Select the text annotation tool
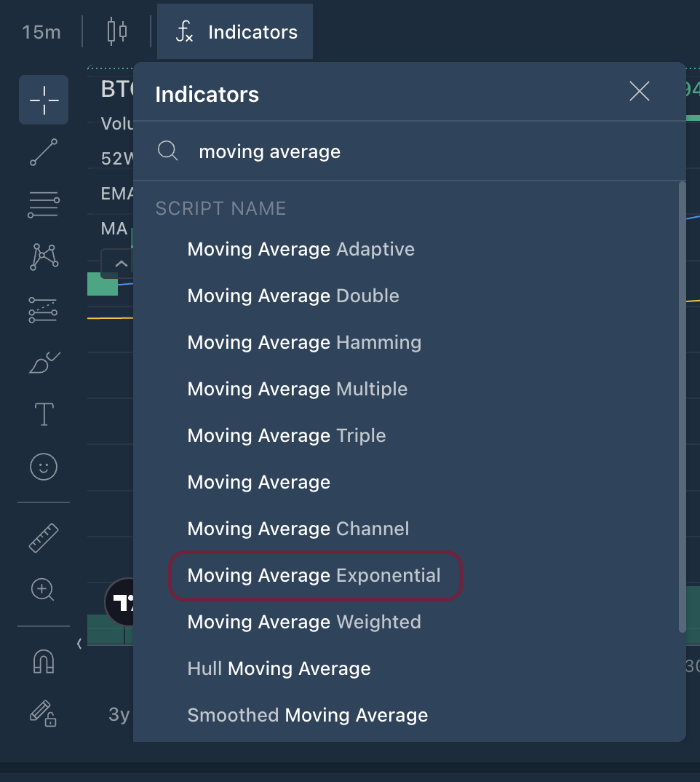This screenshot has height=782, width=700. pyautogui.click(x=44, y=414)
